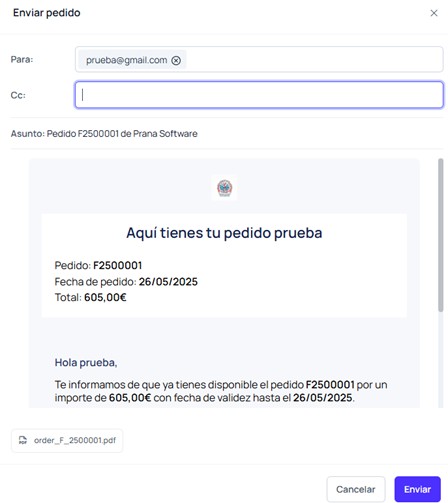Select the prueba@gmail.com address chip
The width and height of the screenshot is (448, 503).
(x=126, y=60)
